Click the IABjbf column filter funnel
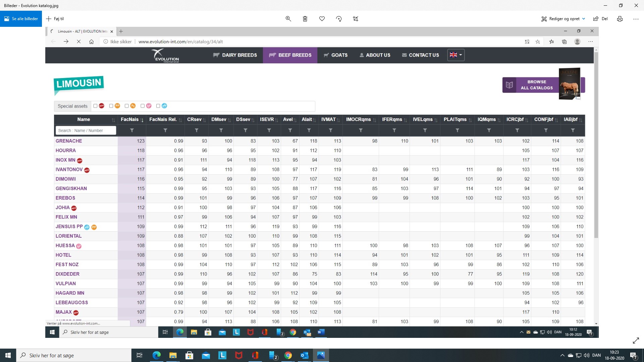The image size is (644, 362). click(573, 130)
